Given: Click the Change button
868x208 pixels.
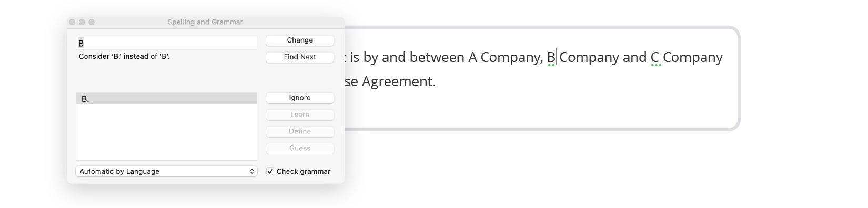Looking at the screenshot, I should click(300, 40).
